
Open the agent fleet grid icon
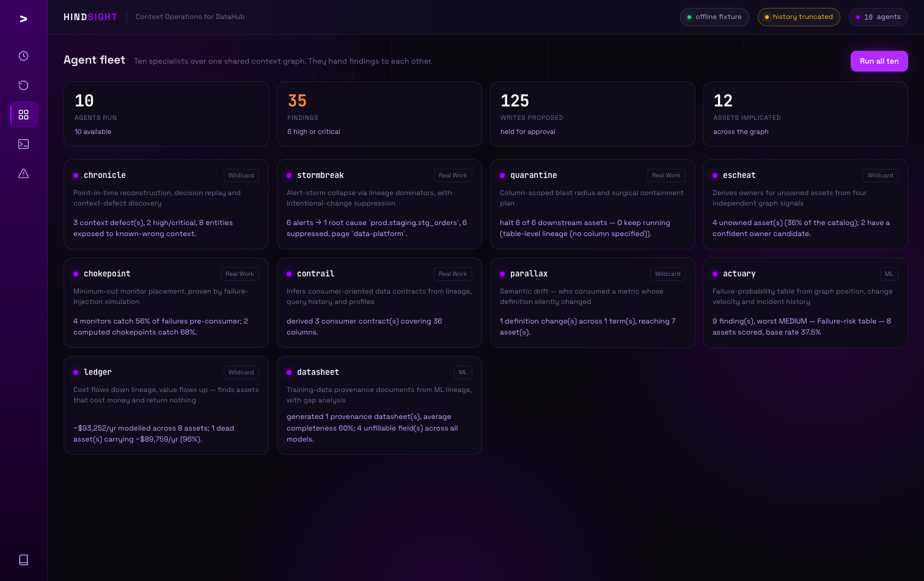[x=24, y=115]
